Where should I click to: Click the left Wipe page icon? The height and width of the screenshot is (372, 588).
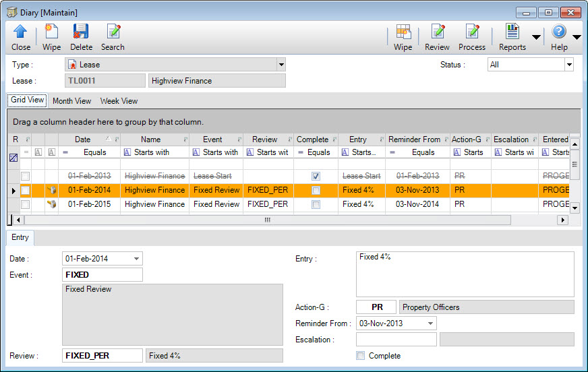(x=51, y=32)
